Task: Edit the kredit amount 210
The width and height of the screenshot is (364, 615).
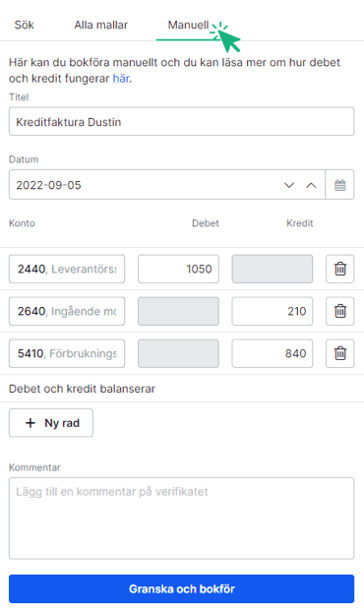Action: click(x=273, y=311)
